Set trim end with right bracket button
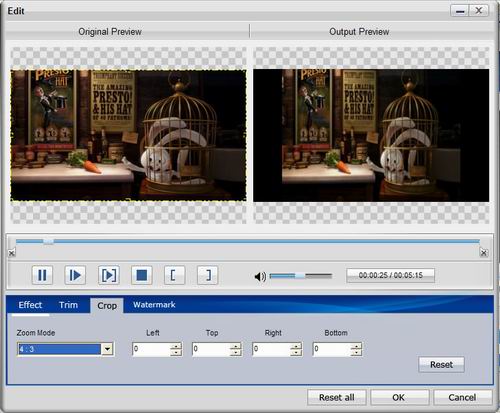Screen dimensions: 500x413 pos(208,275)
